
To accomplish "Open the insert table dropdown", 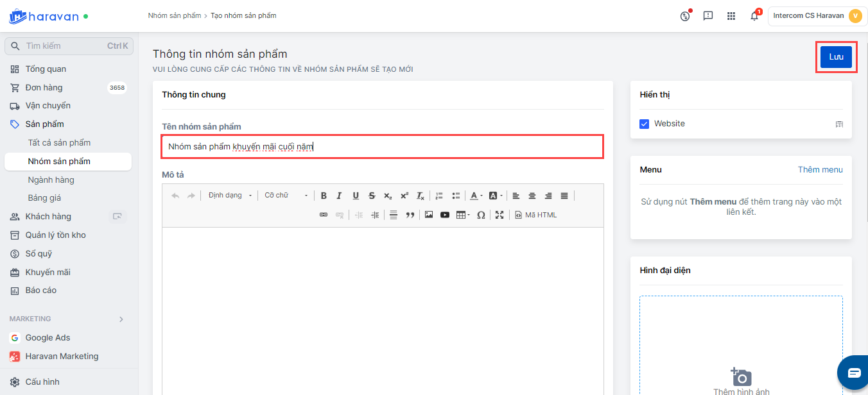I will pyautogui.click(x=463, y=215).
